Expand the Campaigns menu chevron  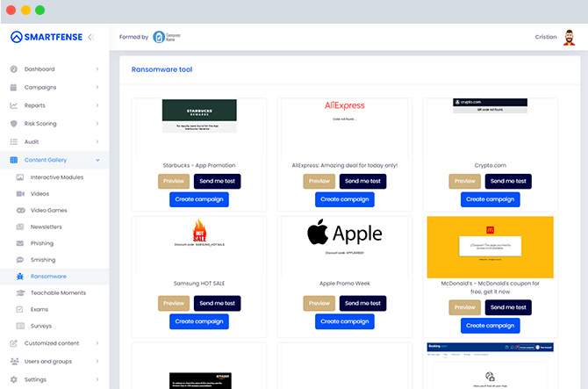click(x=97, y=87)
